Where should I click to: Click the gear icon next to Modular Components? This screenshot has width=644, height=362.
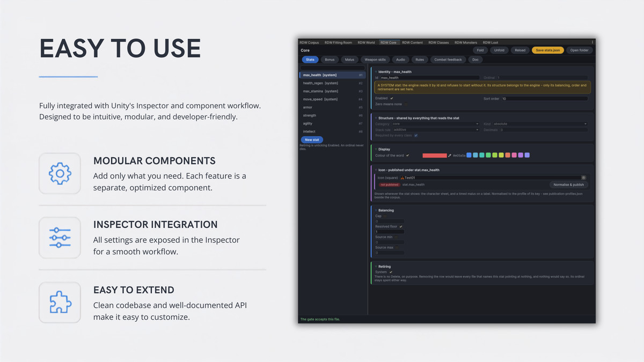pyautogui.click(x=60, y=173)
